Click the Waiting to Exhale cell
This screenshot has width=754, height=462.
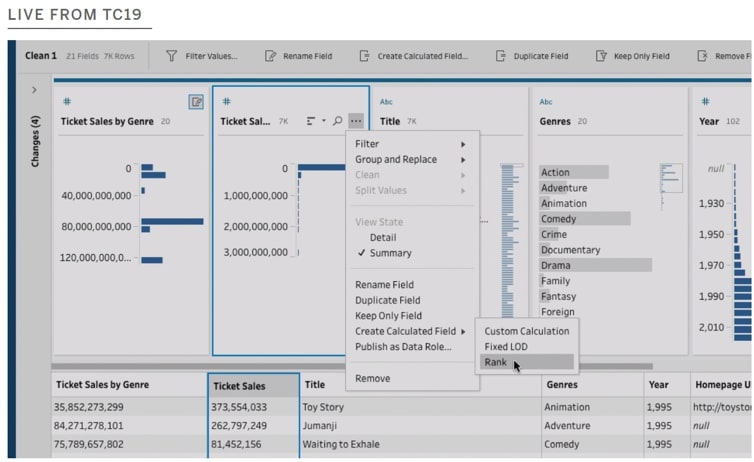[x=340, y=444]
